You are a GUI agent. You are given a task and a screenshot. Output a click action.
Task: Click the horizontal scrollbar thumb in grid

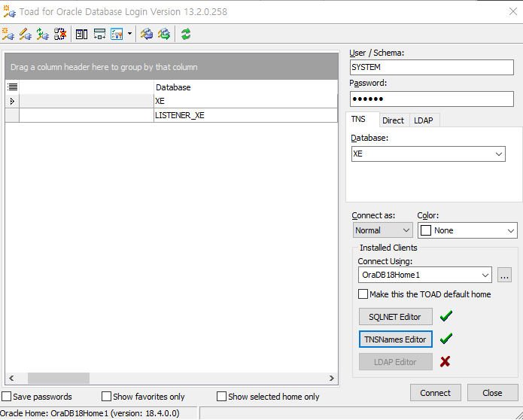[x=59, y=379]
